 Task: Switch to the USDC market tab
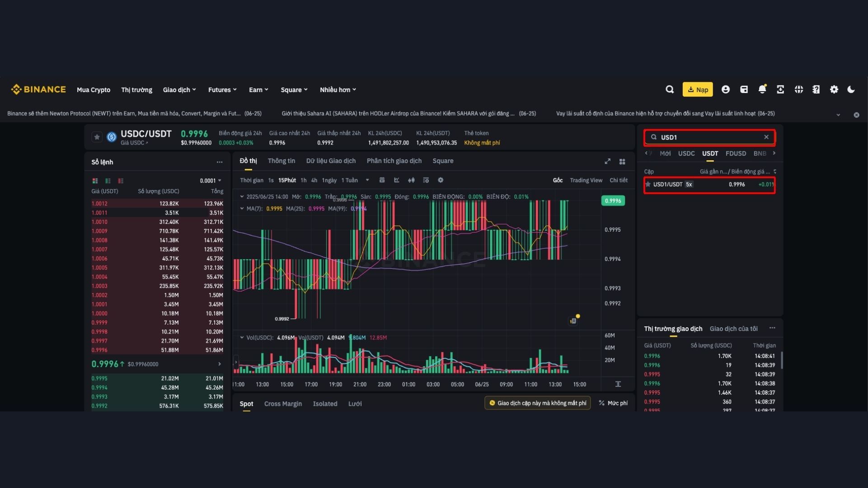(686, 153)
